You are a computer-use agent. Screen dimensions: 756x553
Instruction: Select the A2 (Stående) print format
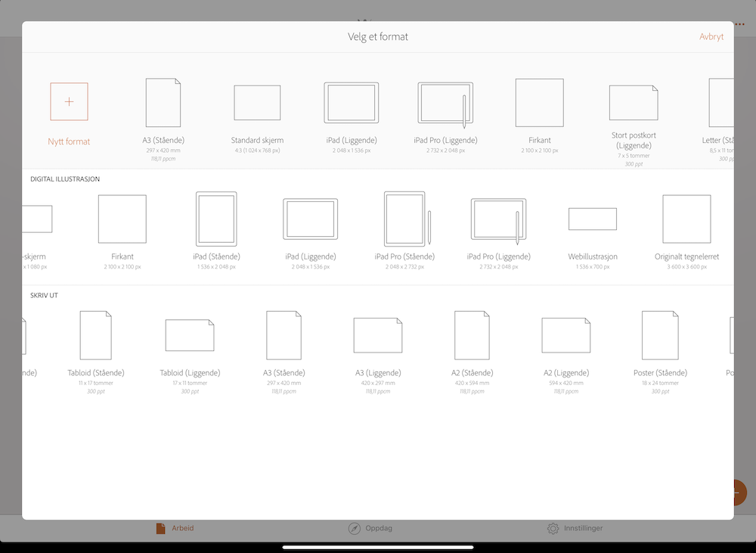click(x=472, y=353)
